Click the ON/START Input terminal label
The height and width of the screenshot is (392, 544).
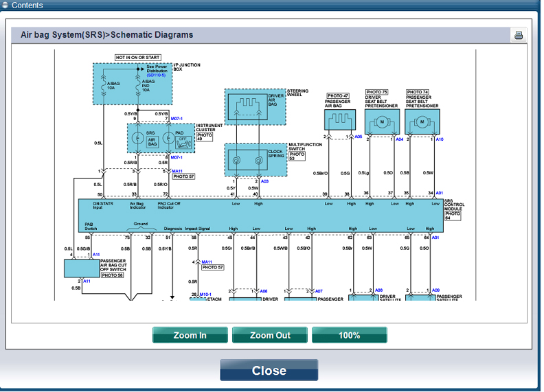pyautogui.click(x=103, y=205)
